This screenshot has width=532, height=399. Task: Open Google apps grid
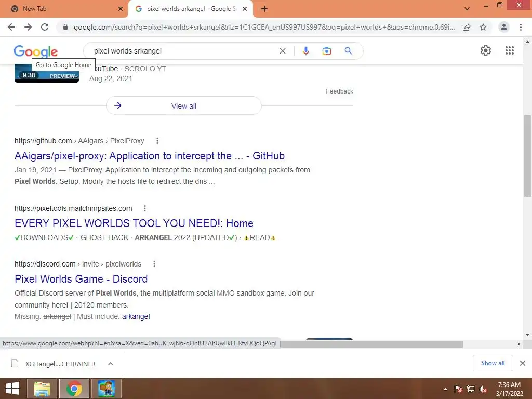[509, 50]
